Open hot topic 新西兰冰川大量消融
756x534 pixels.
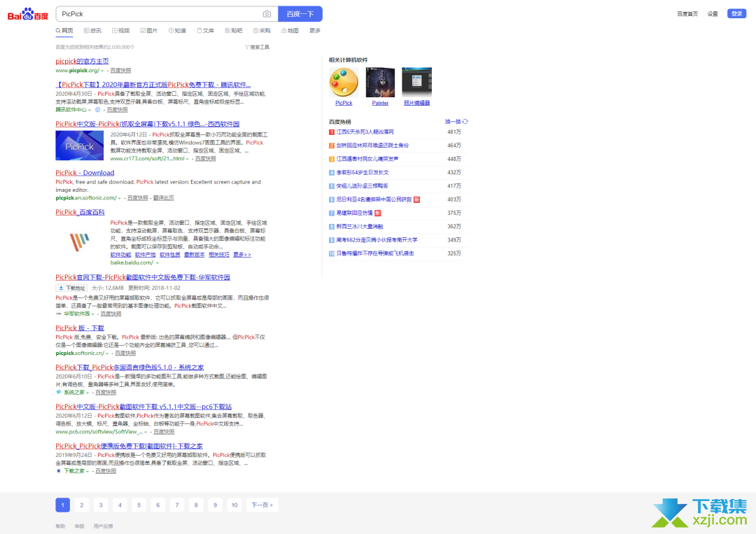(x=360, y=227)
